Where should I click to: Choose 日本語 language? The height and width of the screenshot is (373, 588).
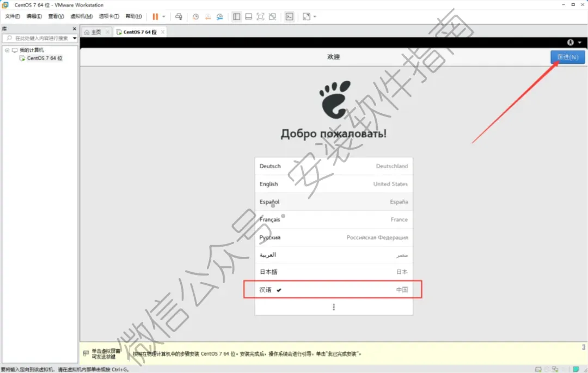click(x=333, y=272)
